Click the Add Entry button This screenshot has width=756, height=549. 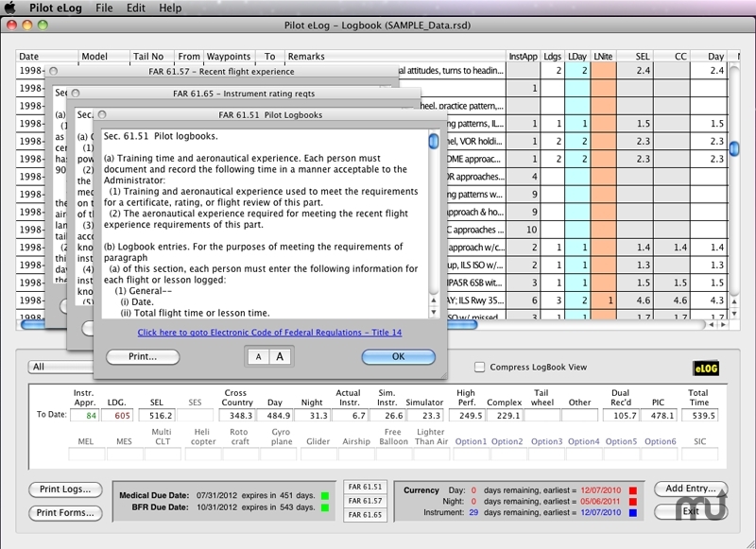[x=689, y=489]
